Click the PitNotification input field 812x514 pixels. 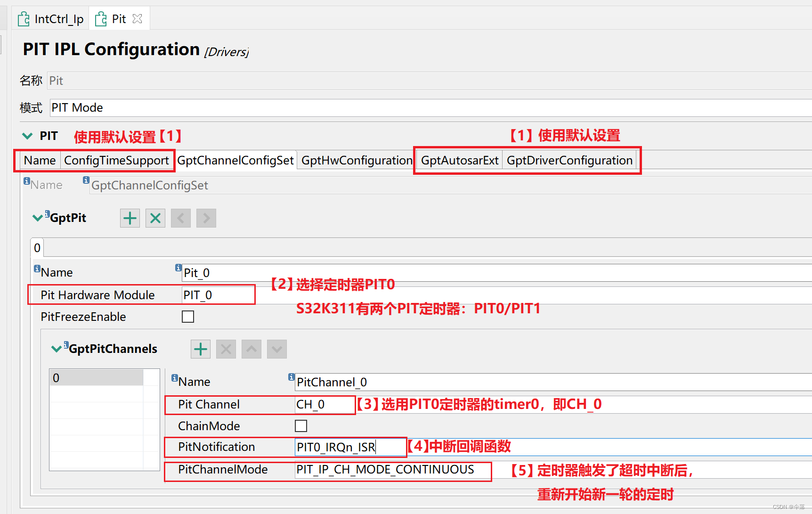point(349,447)
